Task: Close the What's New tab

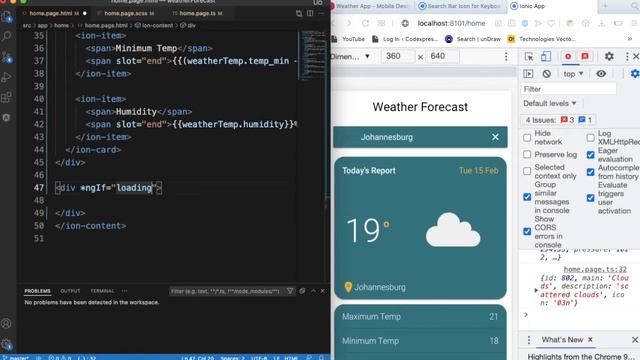Action: [590, 340]
